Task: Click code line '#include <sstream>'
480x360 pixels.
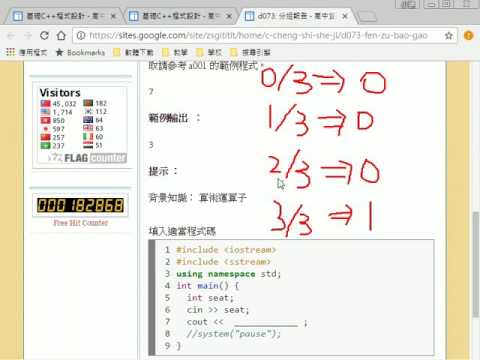Action: [x=223, y=262]
